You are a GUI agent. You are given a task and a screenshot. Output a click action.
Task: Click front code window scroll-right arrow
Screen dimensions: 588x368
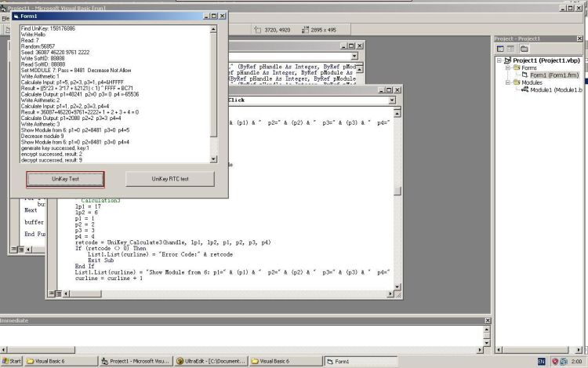pyautogui.click(x=390, y=293)
